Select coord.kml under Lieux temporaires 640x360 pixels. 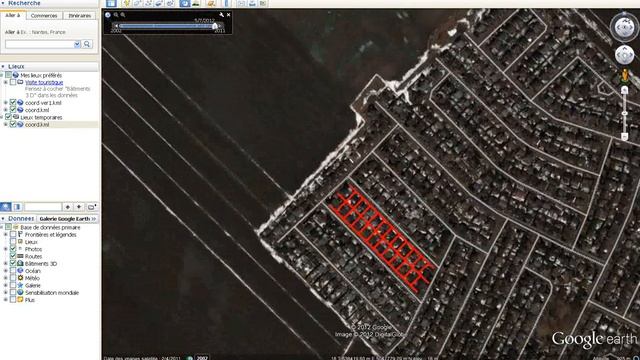(x=37, y=124)
